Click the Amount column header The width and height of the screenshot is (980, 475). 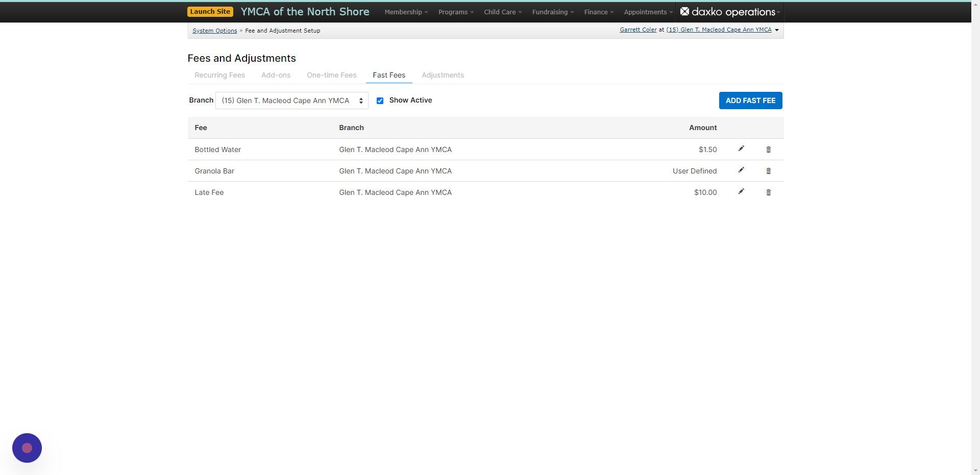coord(703,128)
